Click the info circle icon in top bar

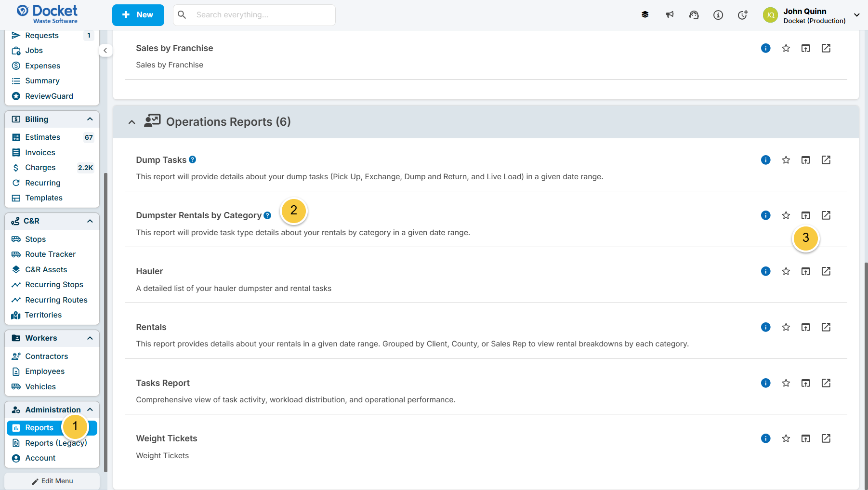(x=718, y=15)
